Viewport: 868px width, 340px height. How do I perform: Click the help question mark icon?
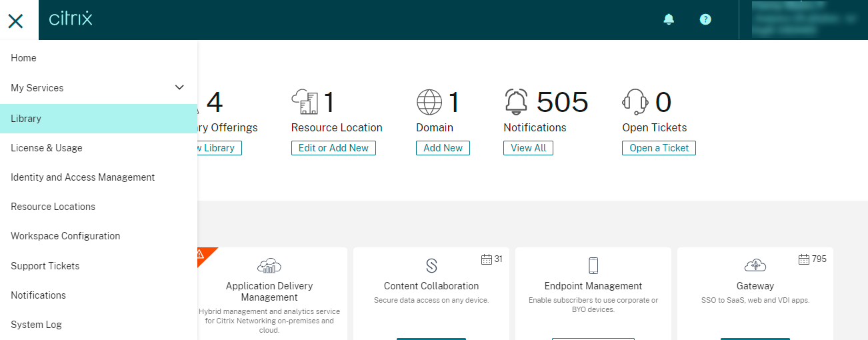tap(705, 19)
